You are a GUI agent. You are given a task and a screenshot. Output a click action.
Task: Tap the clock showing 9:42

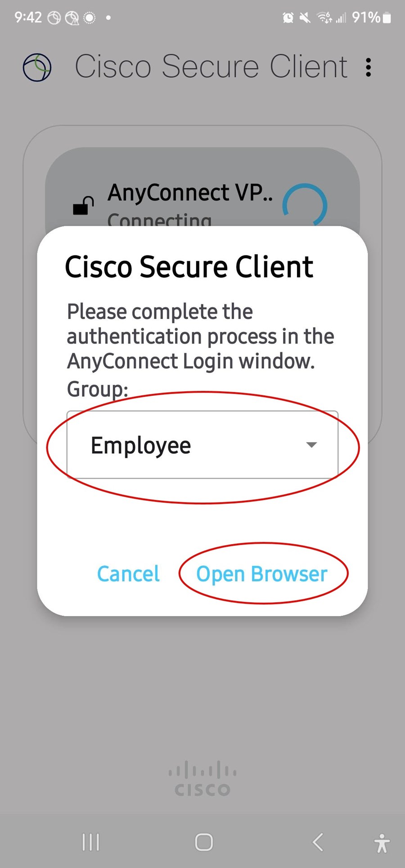(x=28, y=18)
